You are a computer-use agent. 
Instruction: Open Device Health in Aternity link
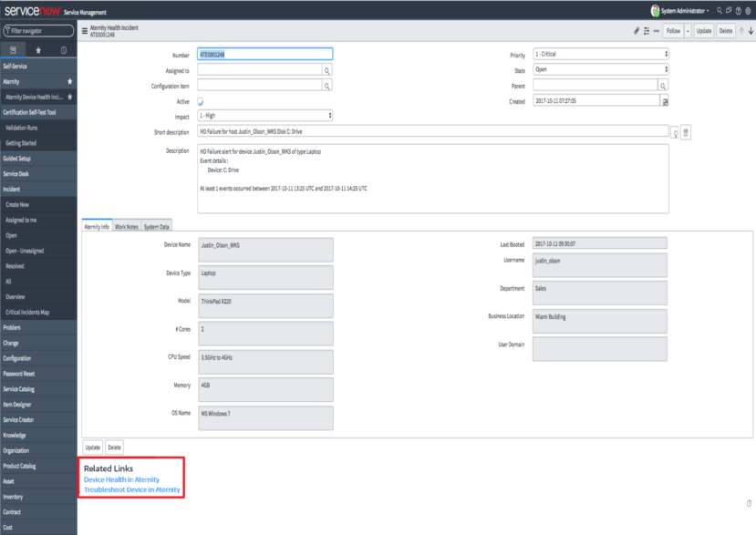pyautogui.click(x=121, y=479)
